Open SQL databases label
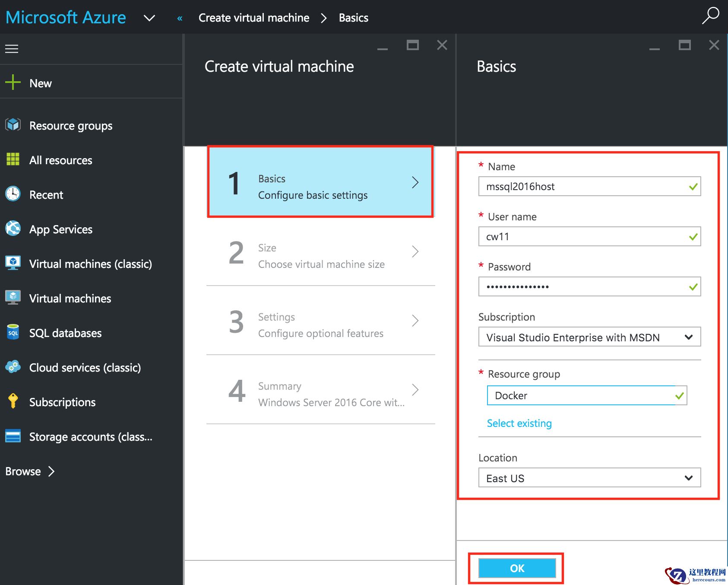This screenshot has height=585, width=728. (x=66, y=333)
